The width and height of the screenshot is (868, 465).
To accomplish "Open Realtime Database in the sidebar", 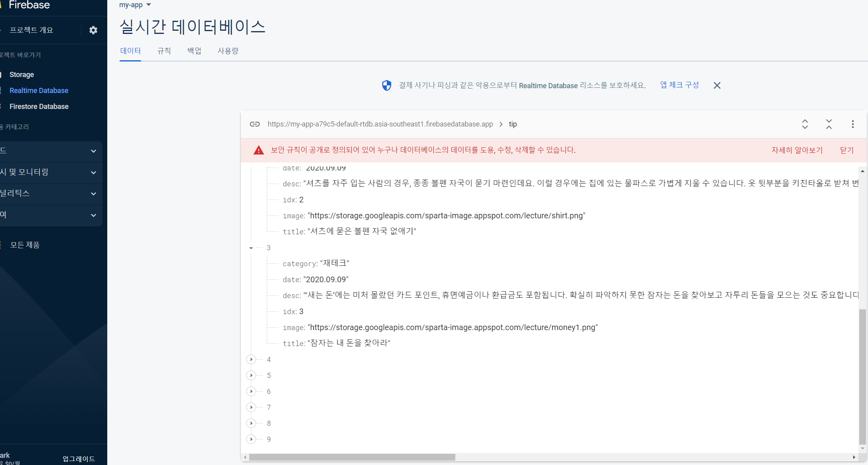I will 39,91.
